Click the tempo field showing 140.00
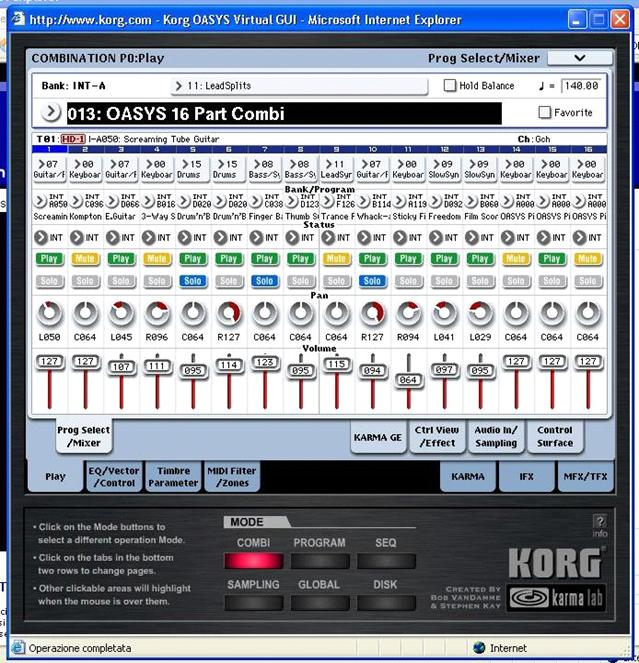This screenshot has width=639, height=663. point(581,85)
